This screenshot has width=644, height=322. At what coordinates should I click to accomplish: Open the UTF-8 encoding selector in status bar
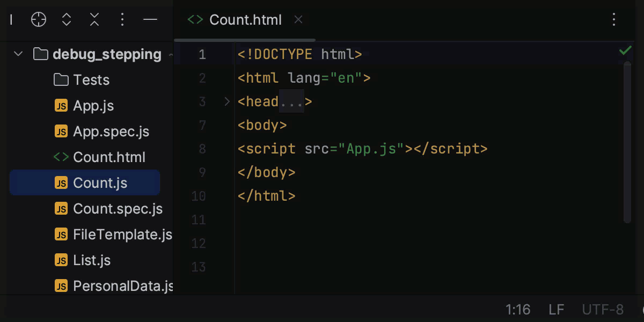(602, 310)
